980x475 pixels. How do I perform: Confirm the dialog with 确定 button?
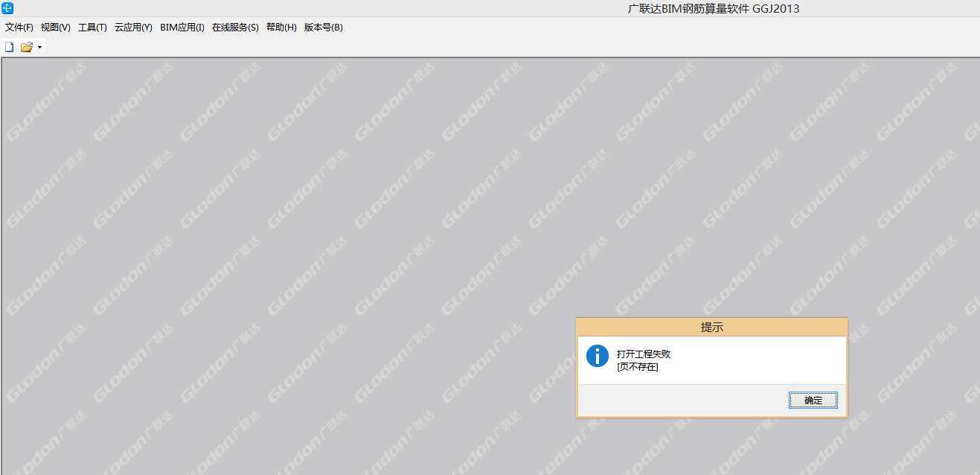pyautogui.click(x=813, y=401)
